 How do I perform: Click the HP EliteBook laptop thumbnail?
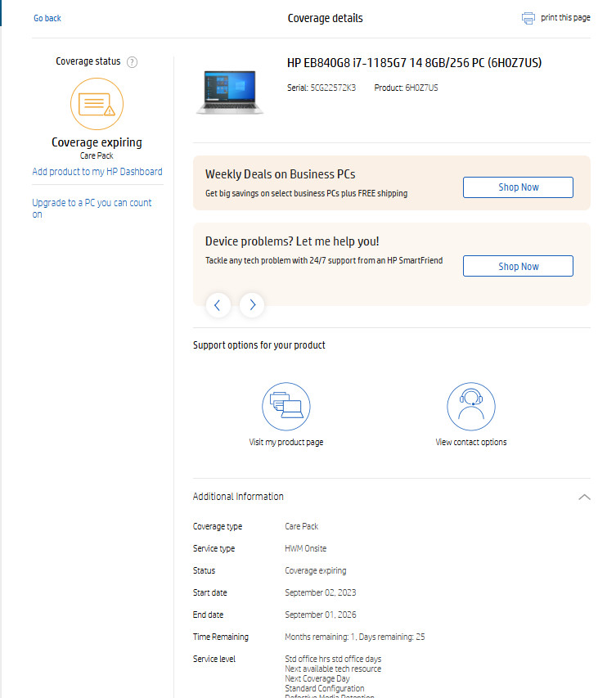230,92
